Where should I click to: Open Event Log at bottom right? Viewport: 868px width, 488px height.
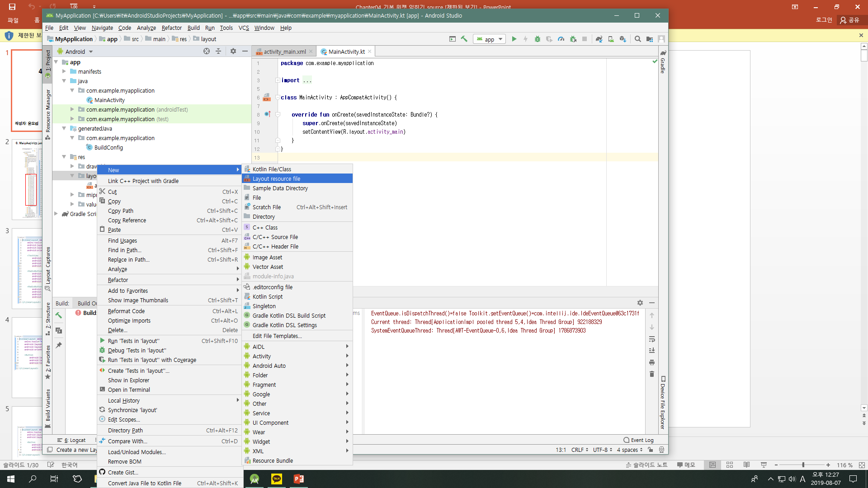point(638,440)
